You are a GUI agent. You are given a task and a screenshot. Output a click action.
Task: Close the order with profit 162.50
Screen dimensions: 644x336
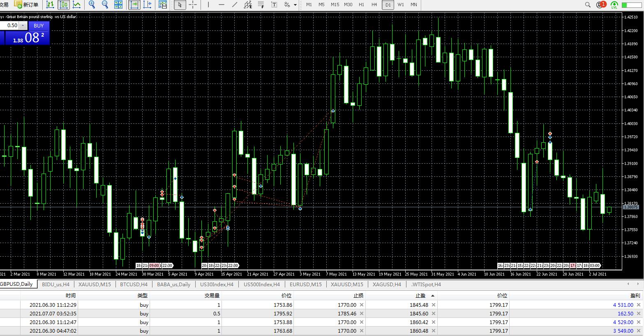pyautogui.click(x=639, y=313)
